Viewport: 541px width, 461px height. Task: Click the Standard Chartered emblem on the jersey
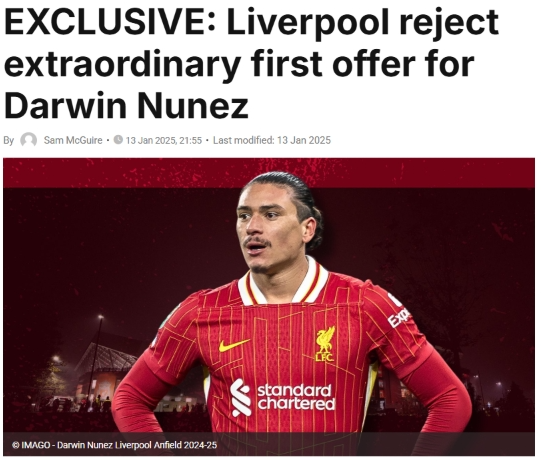[x=241, y=398]
